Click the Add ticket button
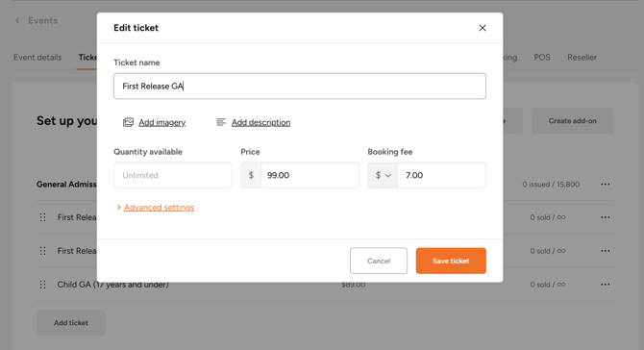The width and height of the screenshot is (644, 350). (x=71, y=323)
